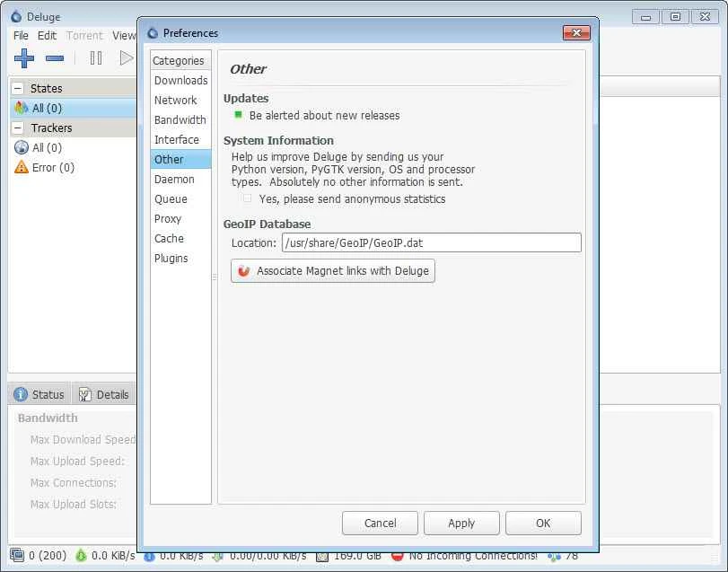Open the Torrent menu
This screenshot has width=728, height=572.
tap(84, 35)
